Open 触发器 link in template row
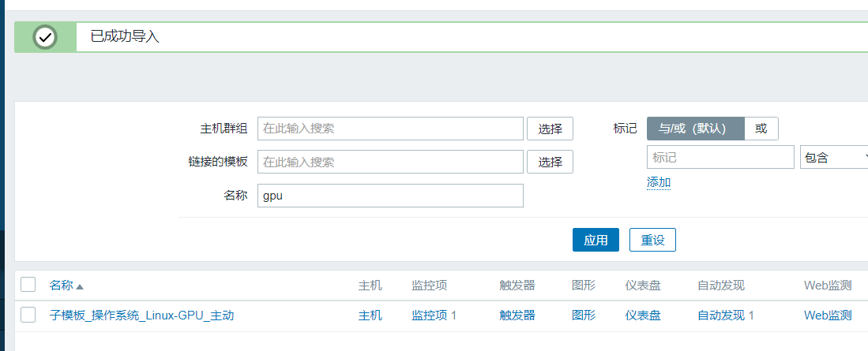 tap(517, 316)
